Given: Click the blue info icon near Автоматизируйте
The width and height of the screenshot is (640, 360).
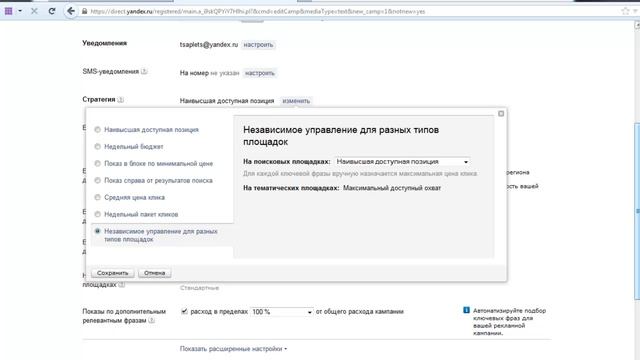Looking at the screenshot, I should pyautogui.click(x=466, y=310).
